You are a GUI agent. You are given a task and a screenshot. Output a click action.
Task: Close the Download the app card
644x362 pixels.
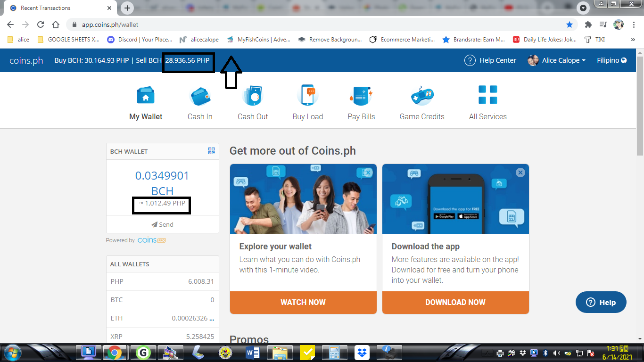pyautogui.click(x=520, y=173)
